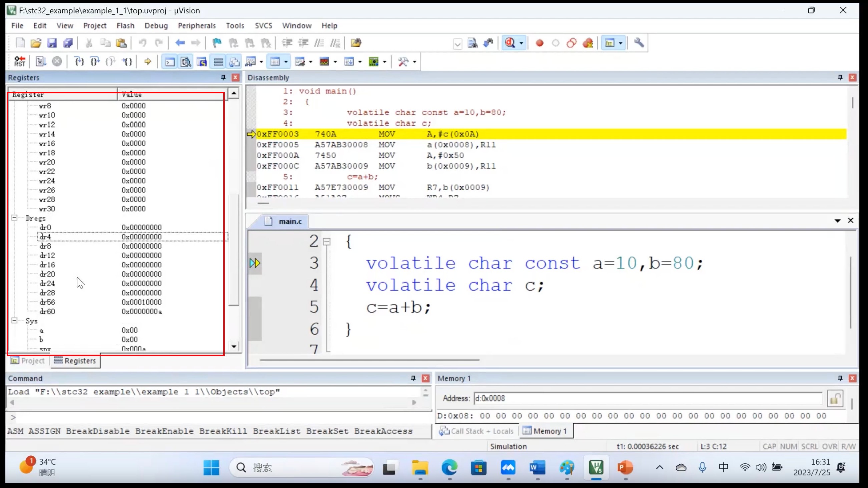This screenshot has height=488, width=868.
Task: Collapse the Dregs register group
Action: click(14, 218)
